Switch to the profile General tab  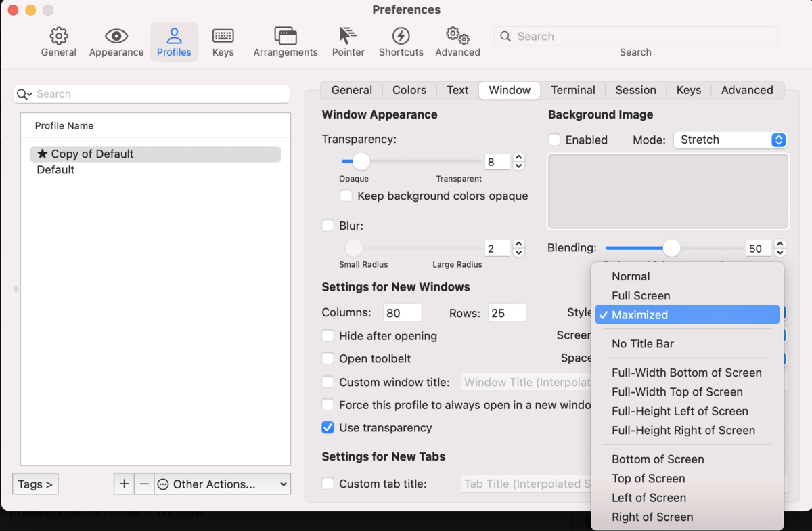[352, 90]
